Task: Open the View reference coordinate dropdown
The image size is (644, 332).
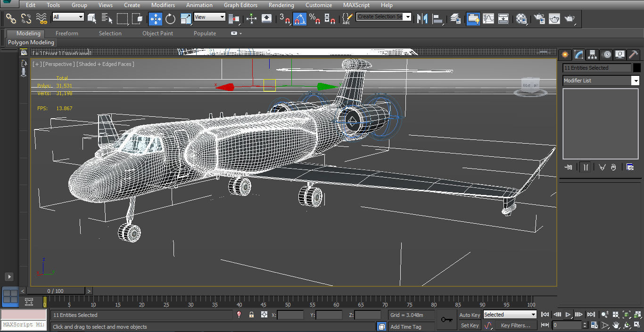Action: pyautogui.click(x=209, y=17)
